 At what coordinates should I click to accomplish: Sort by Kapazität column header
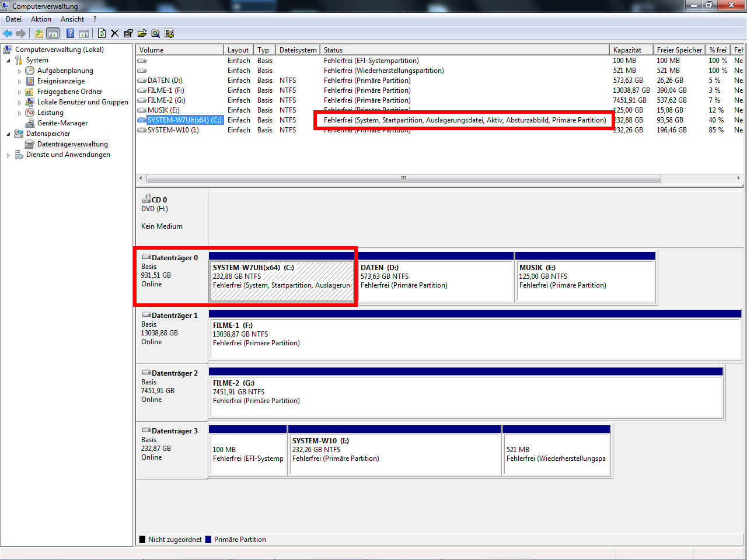tap(632, 50)
